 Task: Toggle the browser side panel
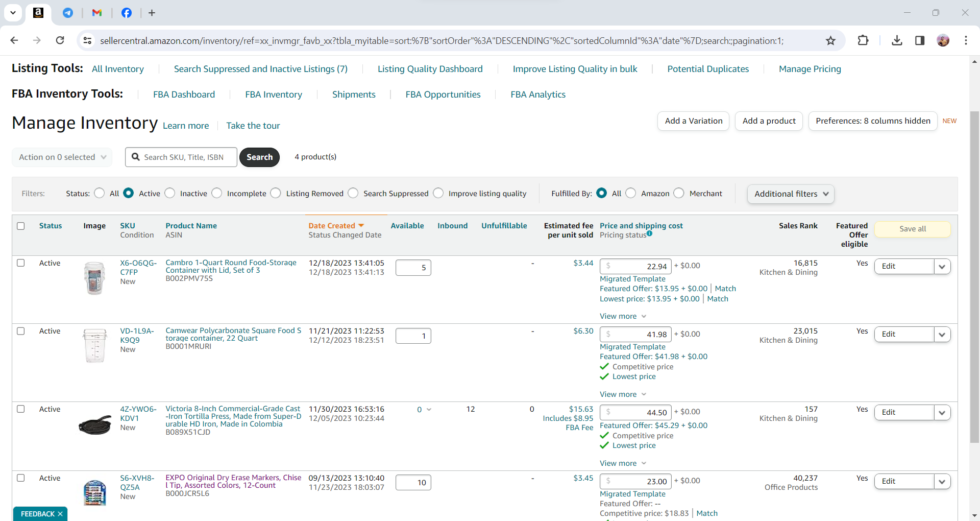tap(920, 40)
